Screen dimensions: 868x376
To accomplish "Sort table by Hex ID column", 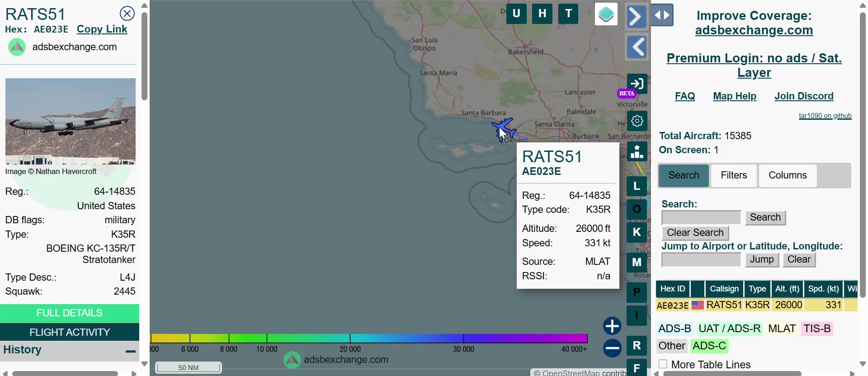I will coord(673,289).
